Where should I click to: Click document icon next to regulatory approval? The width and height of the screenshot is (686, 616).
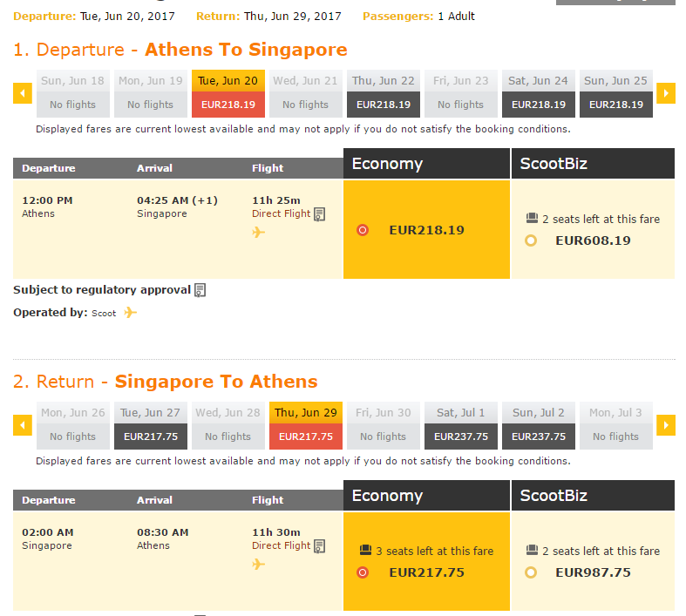point(200,290)
